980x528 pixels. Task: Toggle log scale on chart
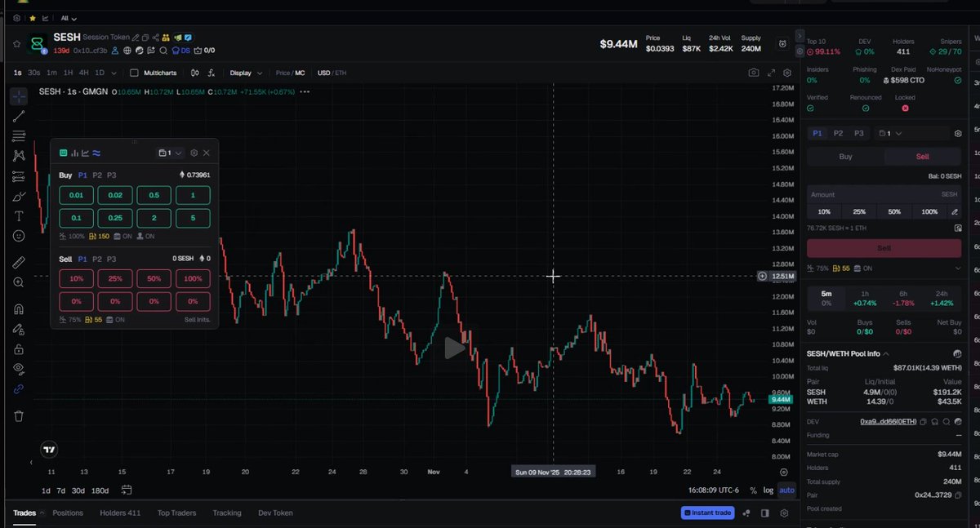pyautogui.click(x=768, y=490)
